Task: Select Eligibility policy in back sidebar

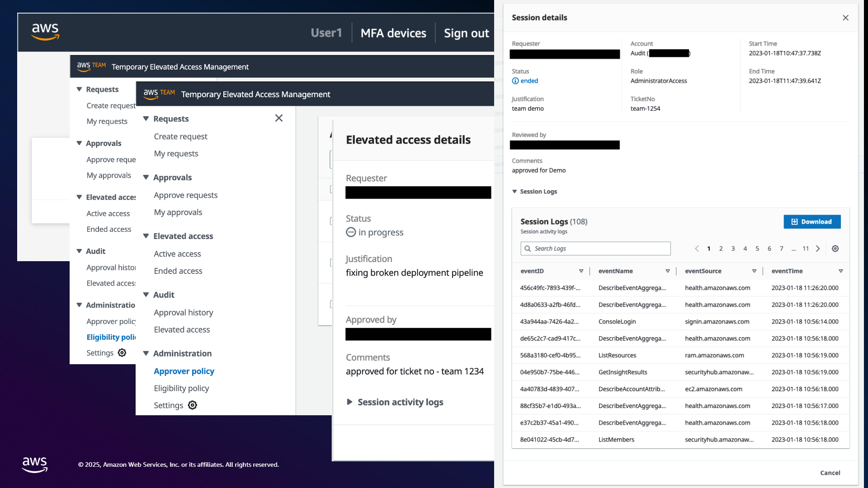Action: click(x=111, y=337)
